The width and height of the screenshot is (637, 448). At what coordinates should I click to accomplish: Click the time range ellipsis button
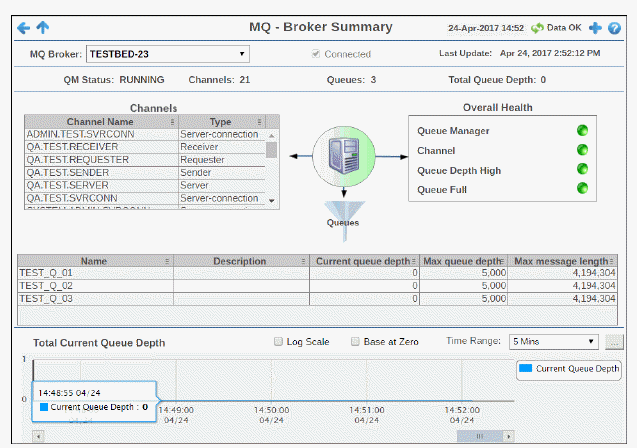615,342
